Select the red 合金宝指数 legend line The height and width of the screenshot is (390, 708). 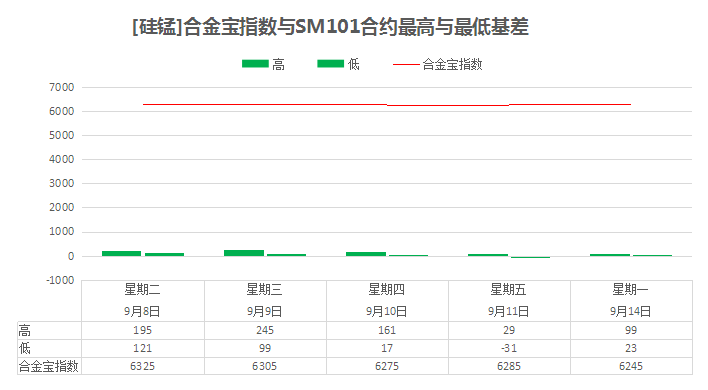pos(406,65)
